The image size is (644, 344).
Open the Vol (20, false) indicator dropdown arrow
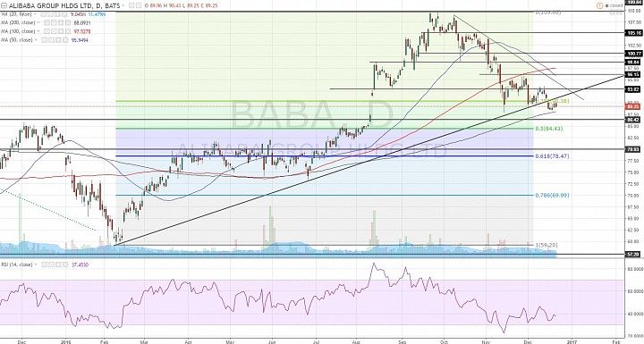click(x=35, y=14)
